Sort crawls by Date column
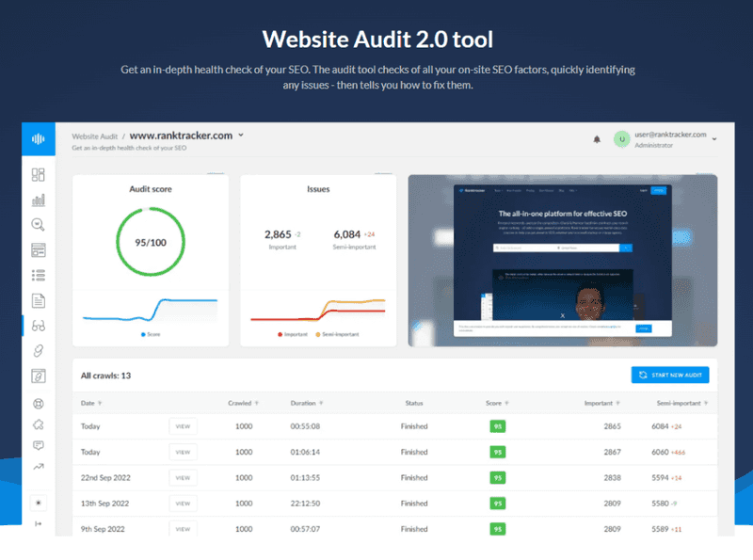Screen dimensions: 753x560 coord(91,403)
